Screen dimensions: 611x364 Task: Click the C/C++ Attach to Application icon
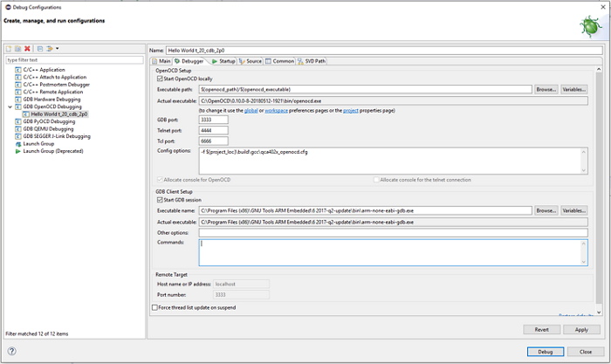point(18,77)
